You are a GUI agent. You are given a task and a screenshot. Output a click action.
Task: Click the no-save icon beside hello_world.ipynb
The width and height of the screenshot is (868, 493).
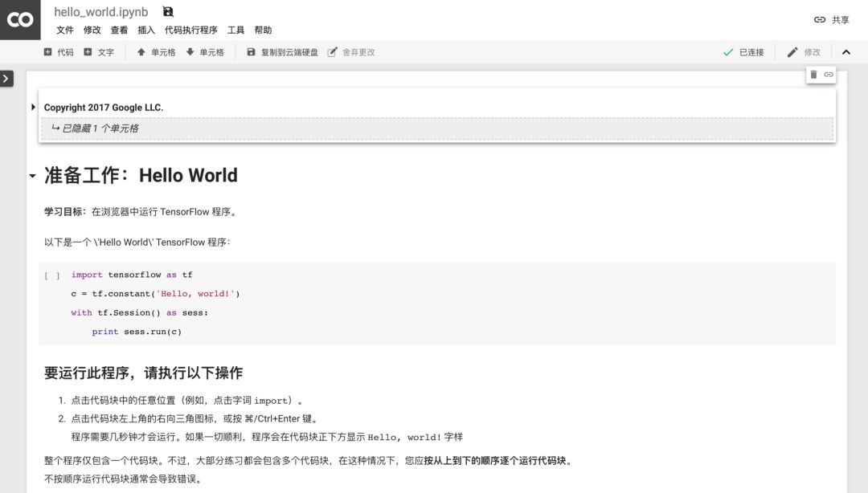click(168, 11)
